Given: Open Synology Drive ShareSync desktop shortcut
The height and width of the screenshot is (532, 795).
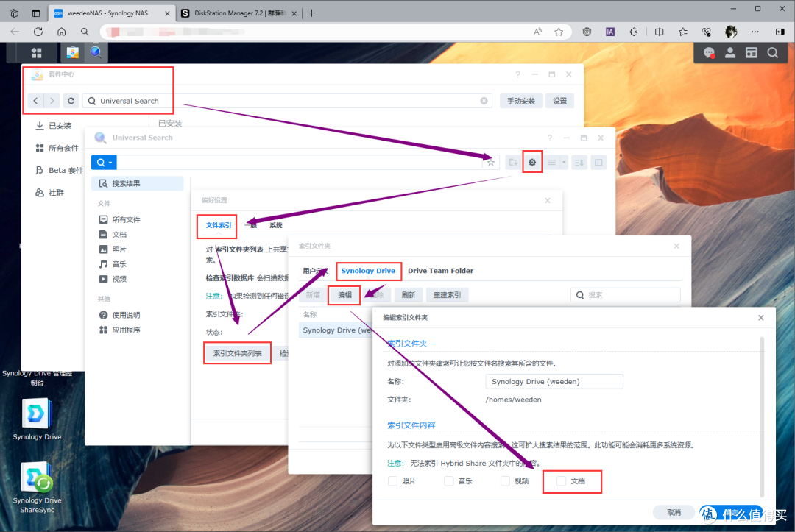Looking at the screenshot, I should click(37, 487).
